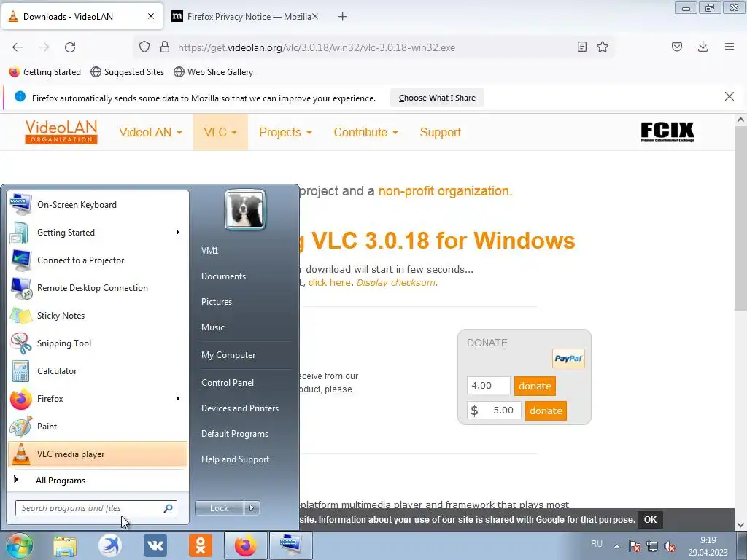Open shutdown options arrow next to Lock
This screenshot has height=560, width=747.
click(252, 508)
